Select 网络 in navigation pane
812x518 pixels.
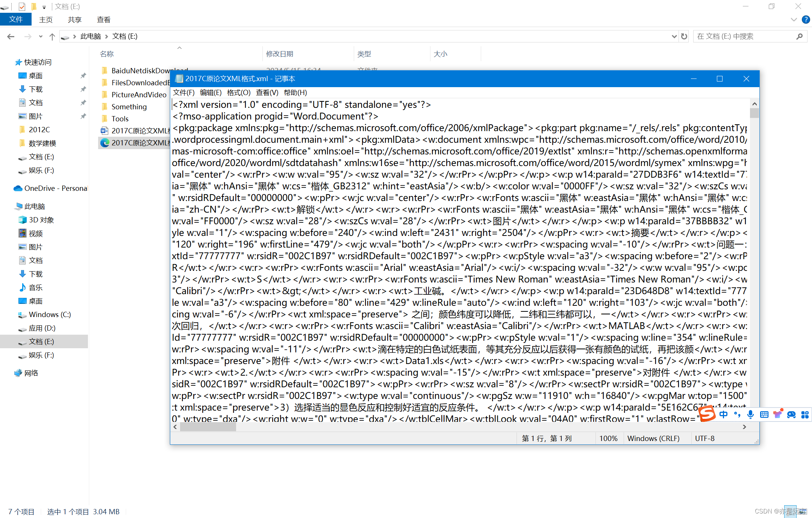click(31, 373)
